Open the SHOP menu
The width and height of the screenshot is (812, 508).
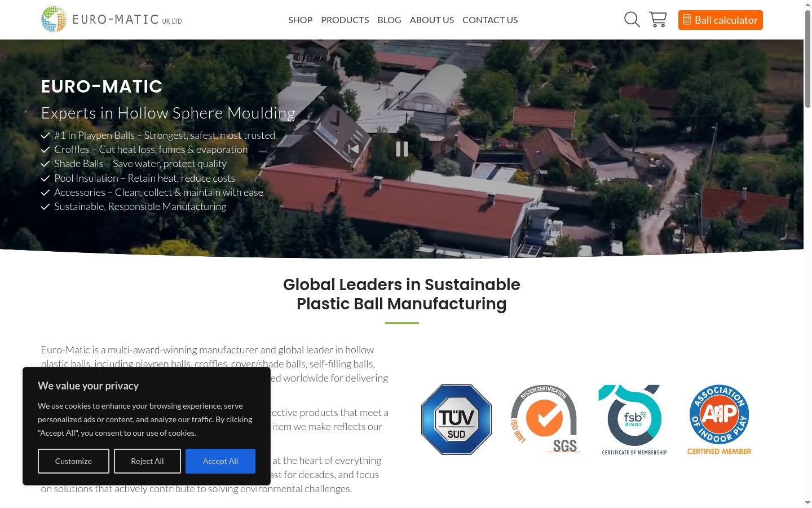[x=300, y=20]
